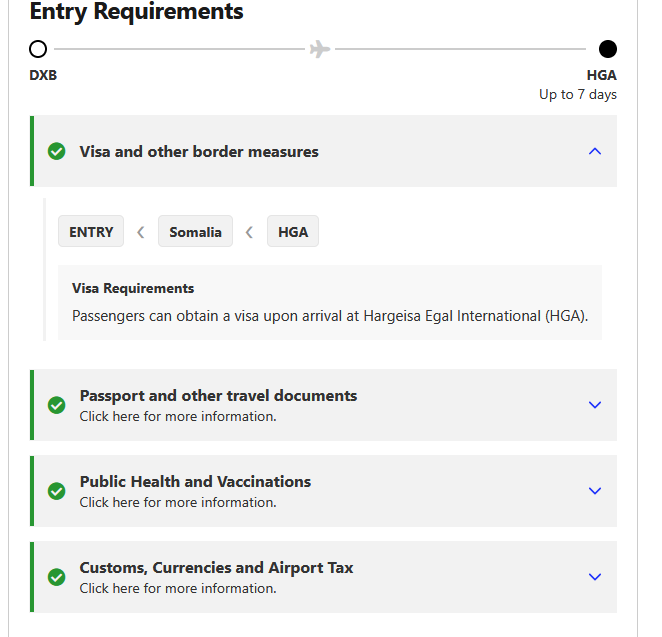Expand the Public Health and Vaccinations chevron
662x637 pixels.
pos(595,491)
